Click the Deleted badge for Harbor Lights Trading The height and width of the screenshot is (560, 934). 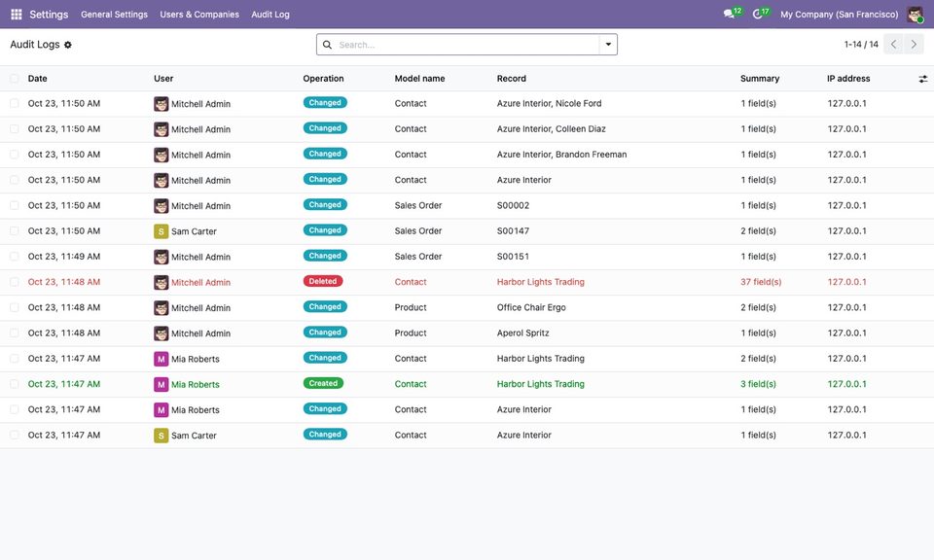tap(323, 281)
